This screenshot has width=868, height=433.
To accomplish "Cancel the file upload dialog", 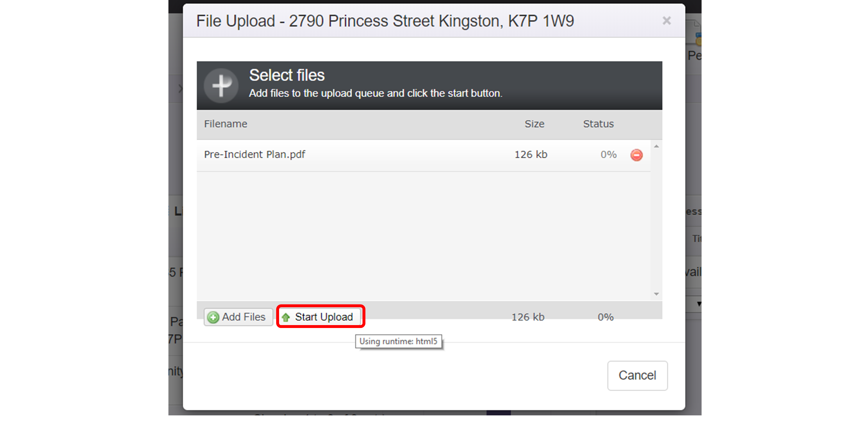I will point(637,375).
